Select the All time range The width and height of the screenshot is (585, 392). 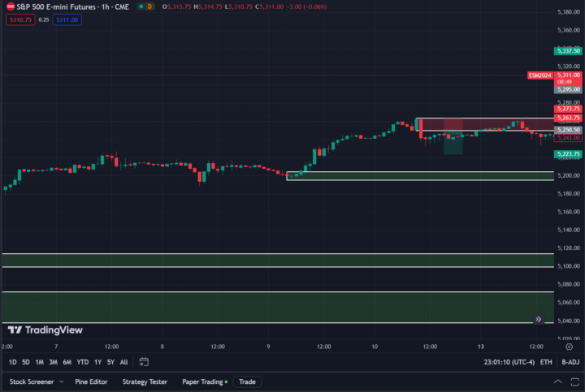pyautogui.click(x=123, y=362)
